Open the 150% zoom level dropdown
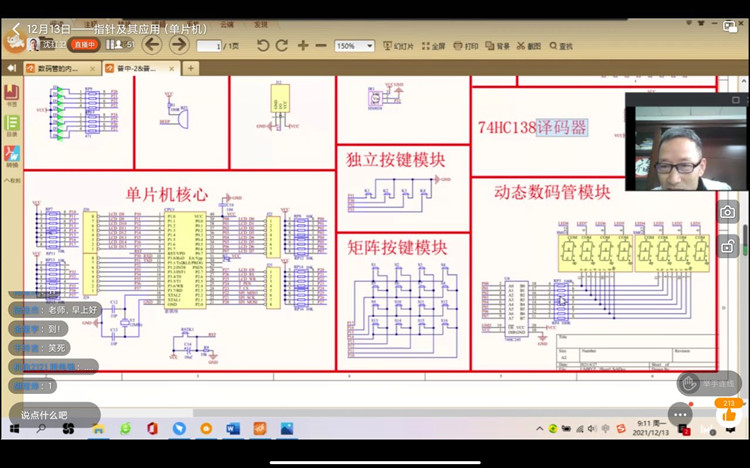 coord(354,46)
